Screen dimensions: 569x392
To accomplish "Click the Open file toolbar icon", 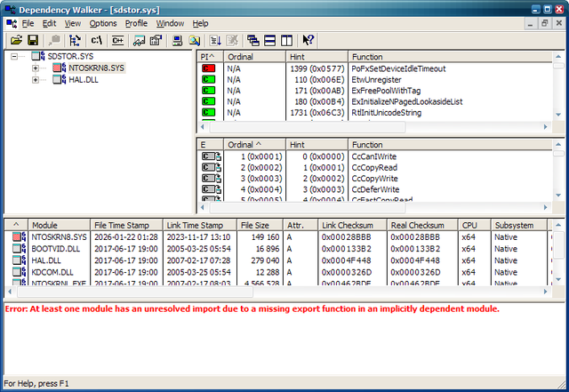I will [16, 40].
